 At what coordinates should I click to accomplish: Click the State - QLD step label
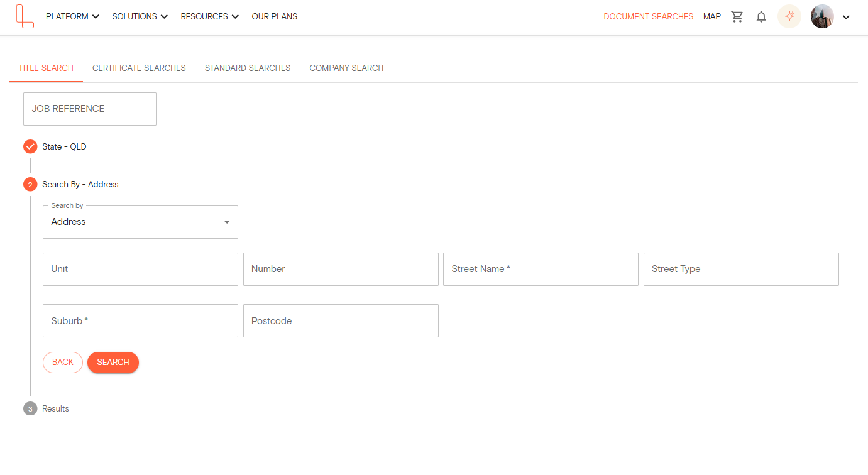[x=64, y=146]
